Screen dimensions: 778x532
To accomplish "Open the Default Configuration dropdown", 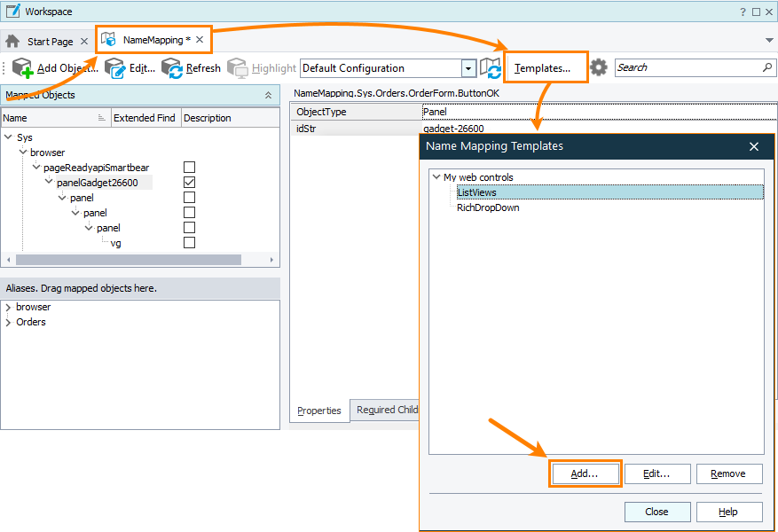I will point(468,67).
